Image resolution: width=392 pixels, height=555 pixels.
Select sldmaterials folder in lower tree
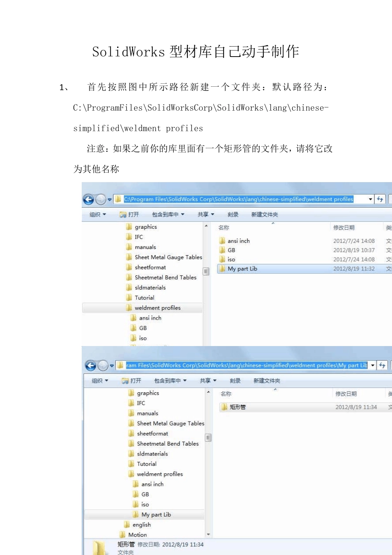tap(148, 454)
